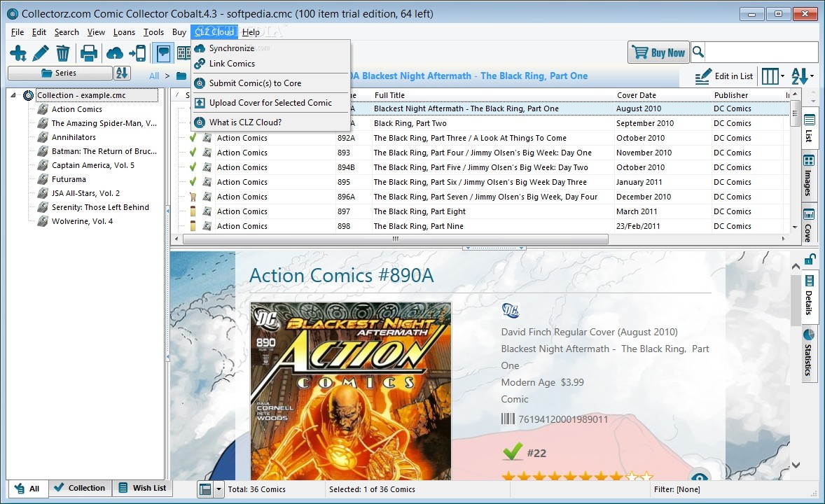Image resolution: width=825 pixels, height=504 pixels.
Task: Click the Publisher column header
Action: coord(731,95)
